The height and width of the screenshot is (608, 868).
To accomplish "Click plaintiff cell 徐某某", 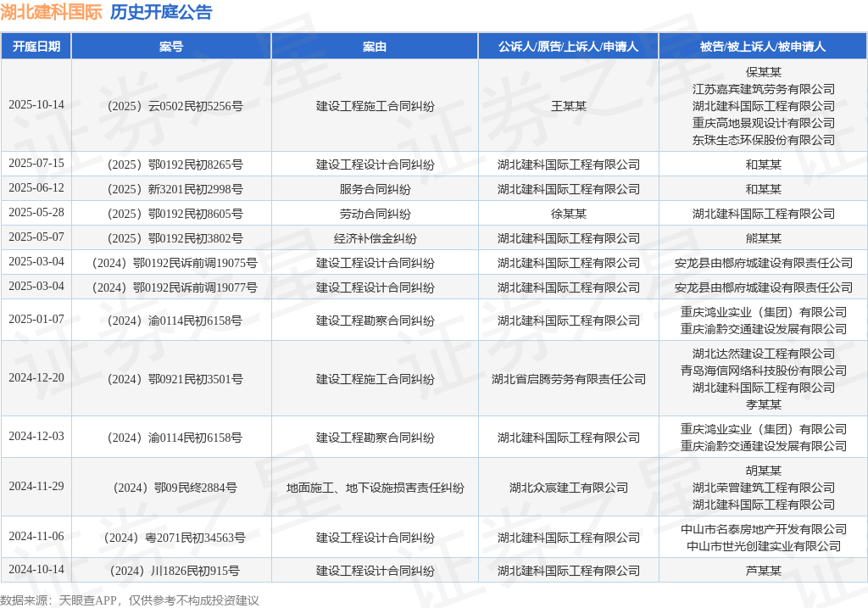I will (569, 213).
